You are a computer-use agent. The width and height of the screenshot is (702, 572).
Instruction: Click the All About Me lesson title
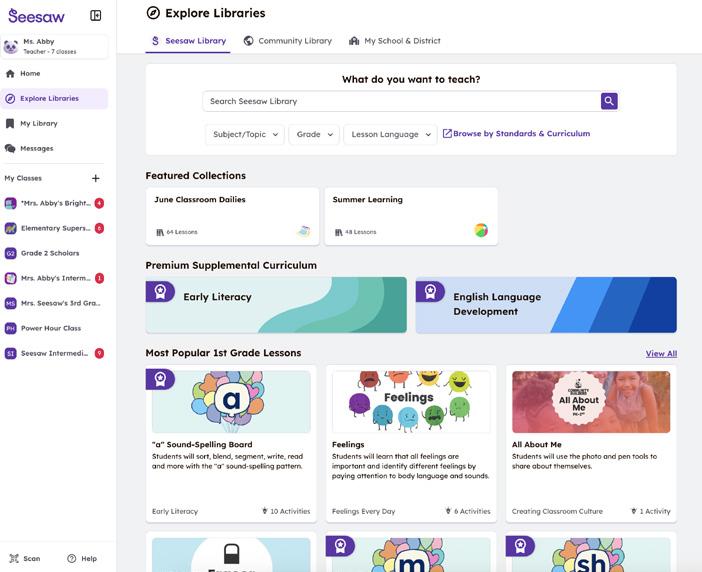[536, 444]
